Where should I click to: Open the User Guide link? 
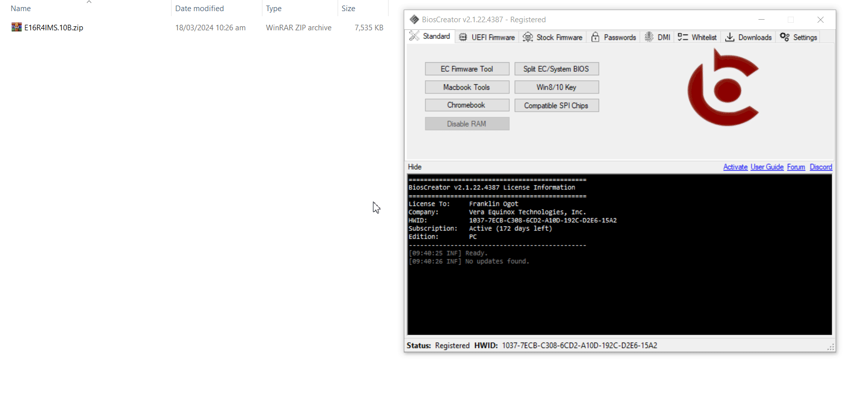click(x=767, y=167)
